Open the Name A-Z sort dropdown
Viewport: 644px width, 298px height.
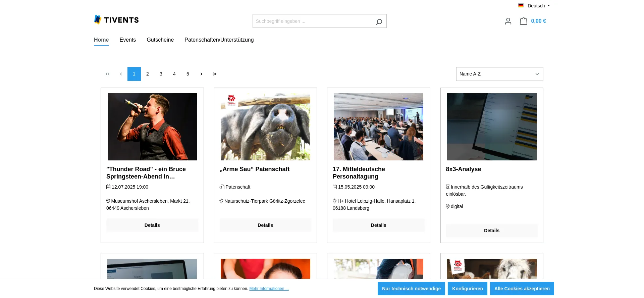pos(500,74)
